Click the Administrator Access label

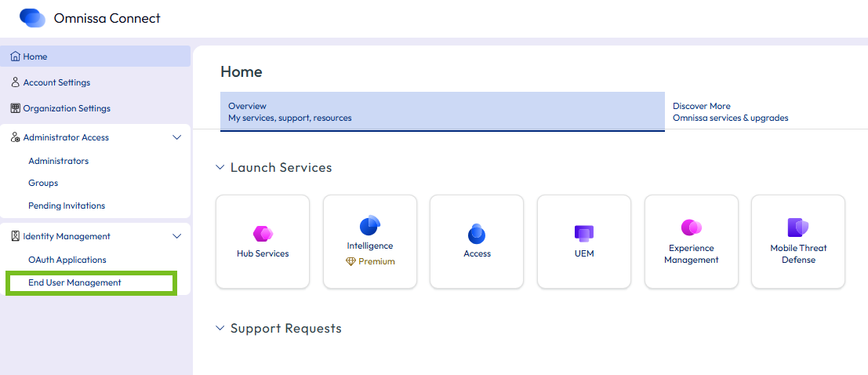[66, 137]
